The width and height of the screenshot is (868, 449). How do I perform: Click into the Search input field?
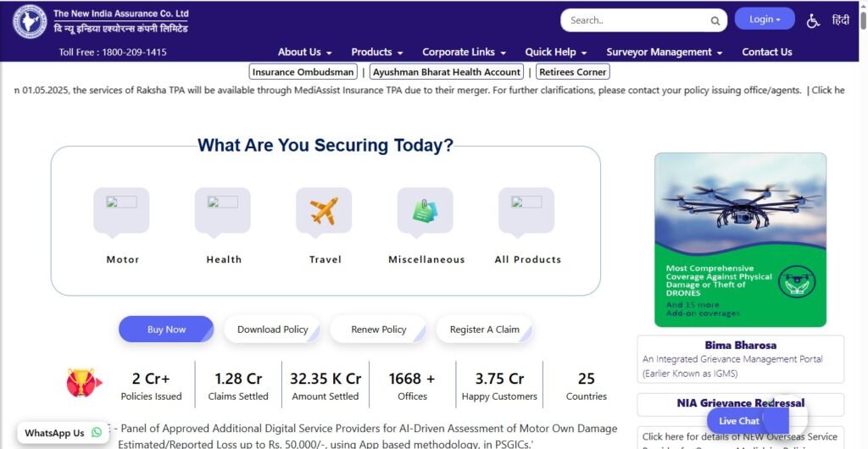tap(637, 20)
